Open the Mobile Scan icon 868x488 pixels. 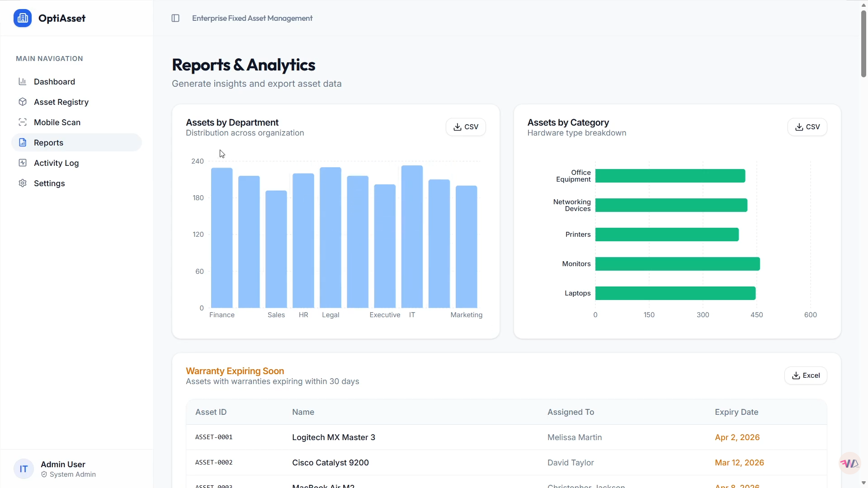[x=23, y=122]
